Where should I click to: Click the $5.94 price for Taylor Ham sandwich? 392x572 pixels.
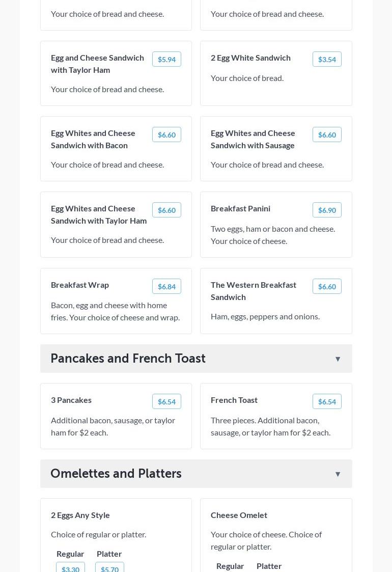tap(166, 60)
